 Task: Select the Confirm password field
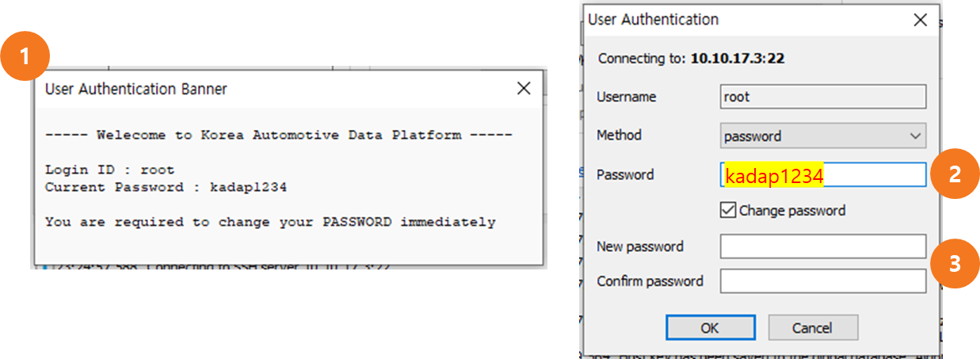coord(822,281)
